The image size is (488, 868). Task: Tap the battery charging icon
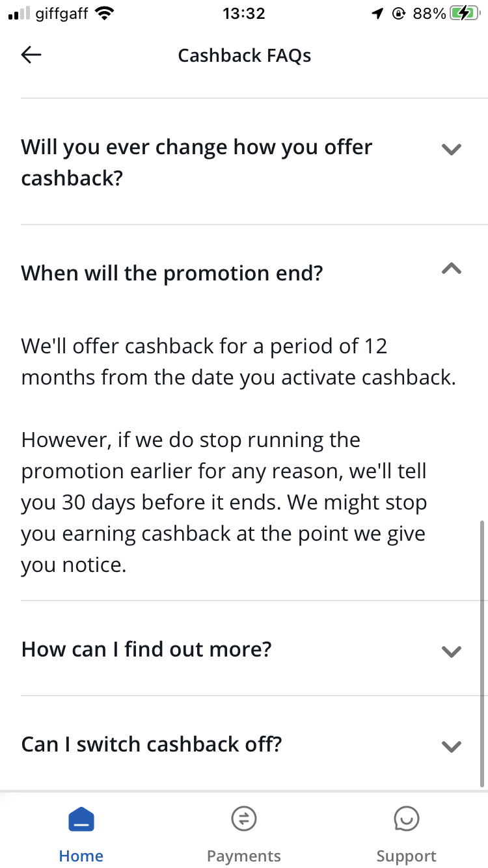(x=466, y=14)
